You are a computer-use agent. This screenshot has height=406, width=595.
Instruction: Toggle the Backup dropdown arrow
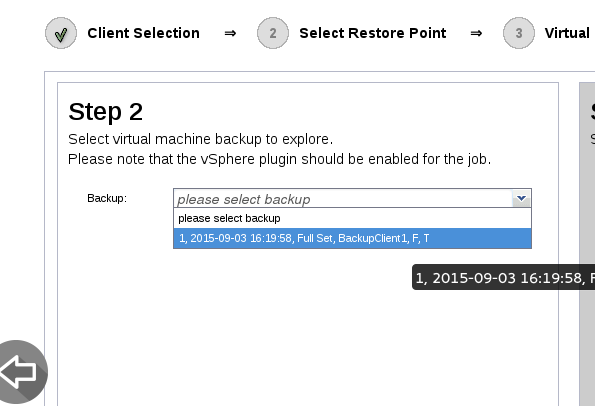click(x=521, y=198)
